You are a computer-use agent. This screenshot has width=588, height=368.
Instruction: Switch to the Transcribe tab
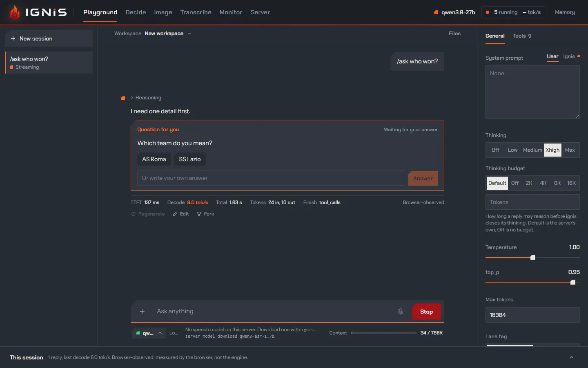[x=196, y=12]
